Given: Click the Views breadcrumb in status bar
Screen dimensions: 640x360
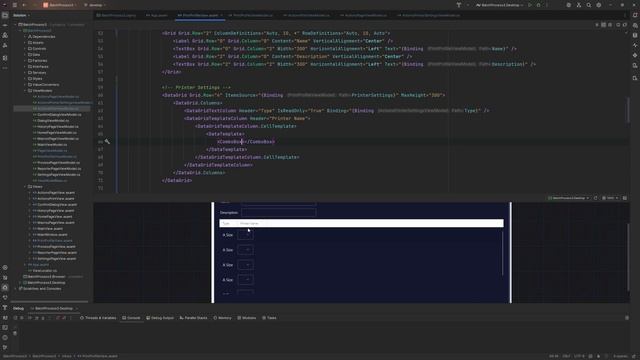Looking at the screenshot, I should pyautogui.click(x=67, y=356).
